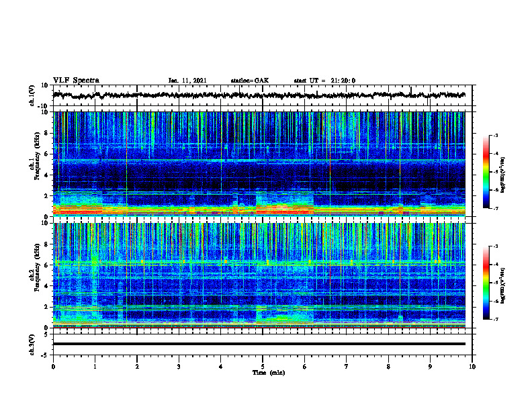
Task: Click the time axis tick label "4"
Action: tap(221, 367)
